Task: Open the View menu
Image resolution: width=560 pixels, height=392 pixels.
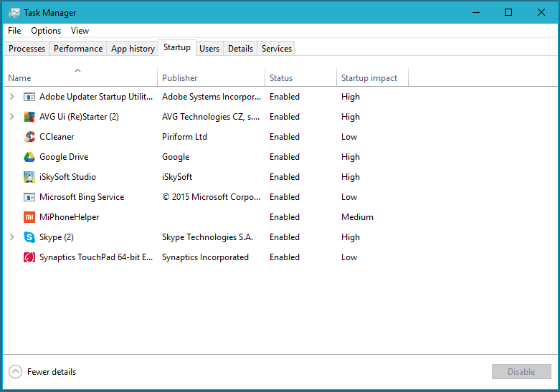Action: (x=80, y=31)
